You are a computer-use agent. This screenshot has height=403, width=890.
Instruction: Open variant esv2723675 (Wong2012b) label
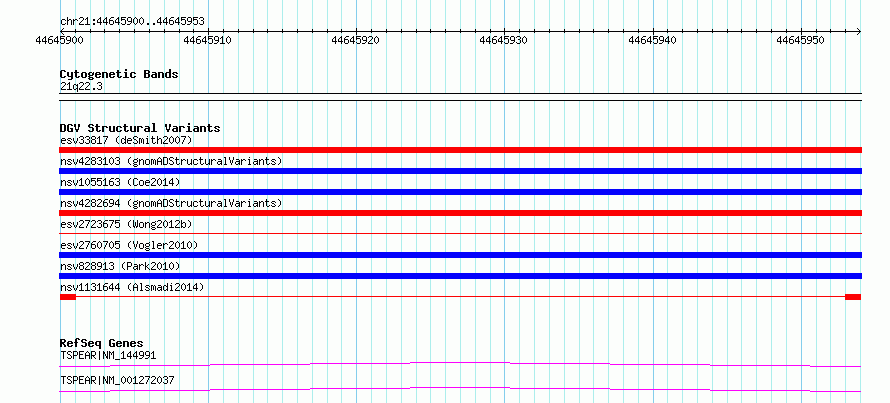click(x=126, y=224)
